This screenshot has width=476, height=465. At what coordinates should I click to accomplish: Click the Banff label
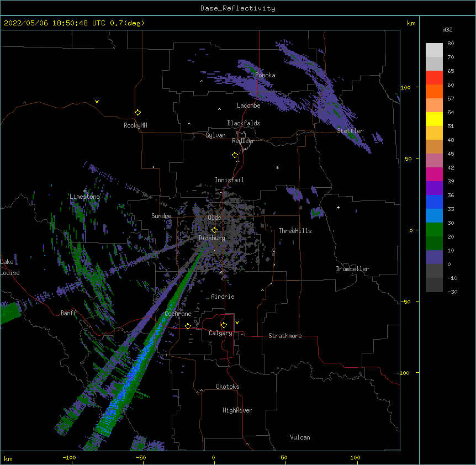(x=68, y=313)
